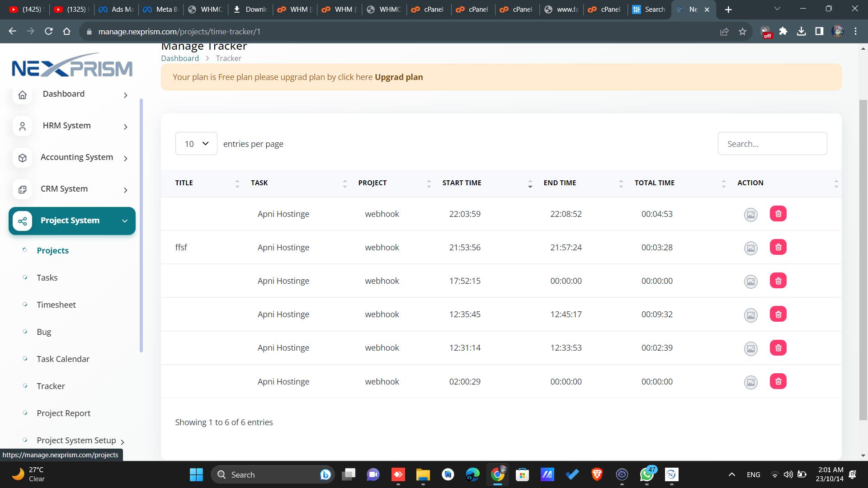This screenshot has width=868, height=488.
Task: View screenshots for the ffsf tracker row
Action: click(750, 248)
